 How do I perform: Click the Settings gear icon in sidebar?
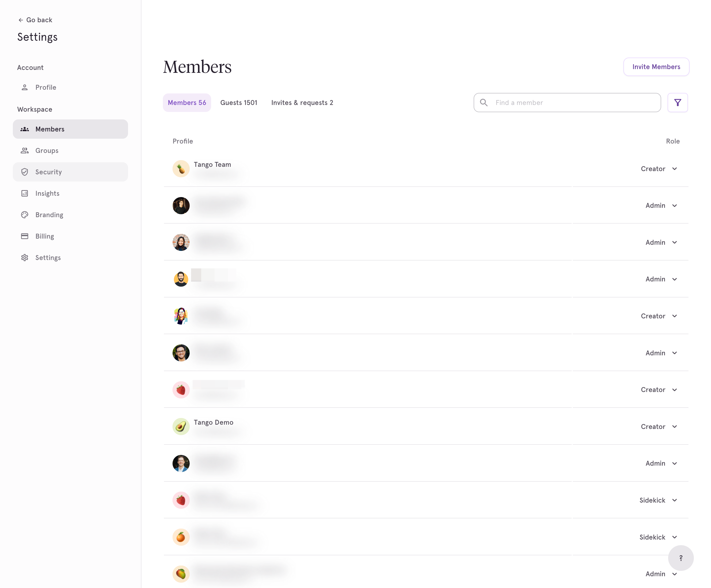(25, 258)
